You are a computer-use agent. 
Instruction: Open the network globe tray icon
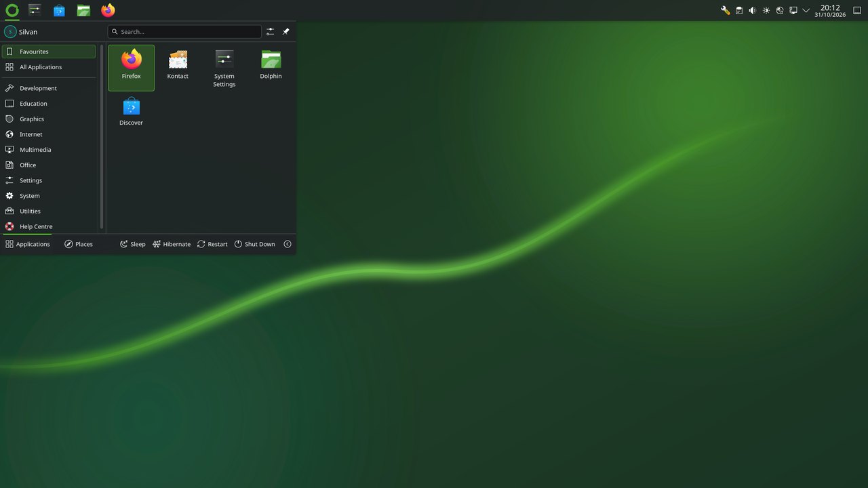(779, 10)
